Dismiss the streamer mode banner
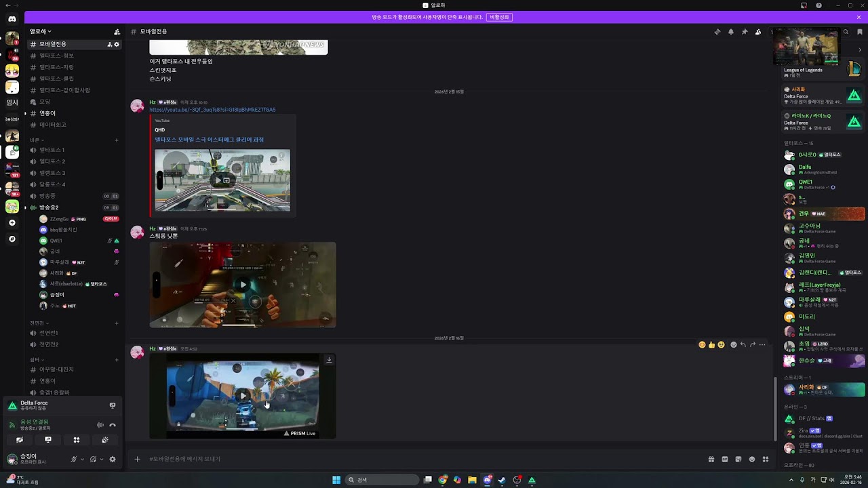 click(859, 17)
